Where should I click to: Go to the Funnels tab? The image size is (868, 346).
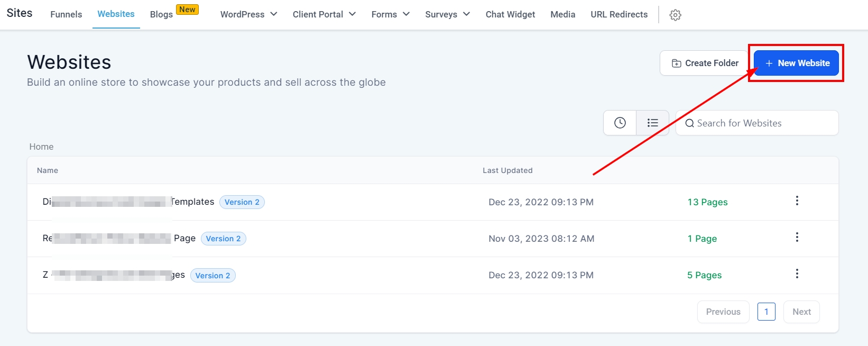pos(66,14)
